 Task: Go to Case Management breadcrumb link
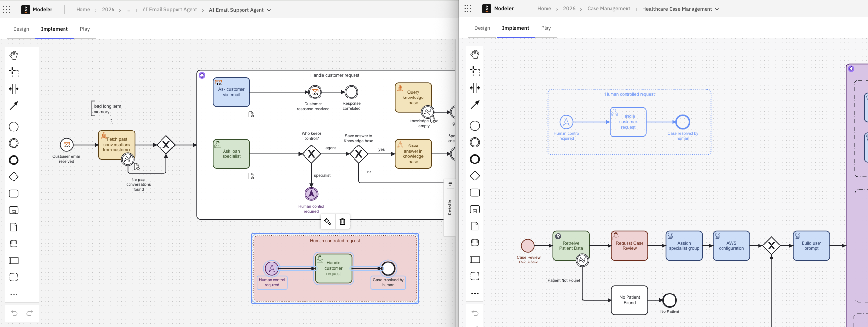[609, 9]
